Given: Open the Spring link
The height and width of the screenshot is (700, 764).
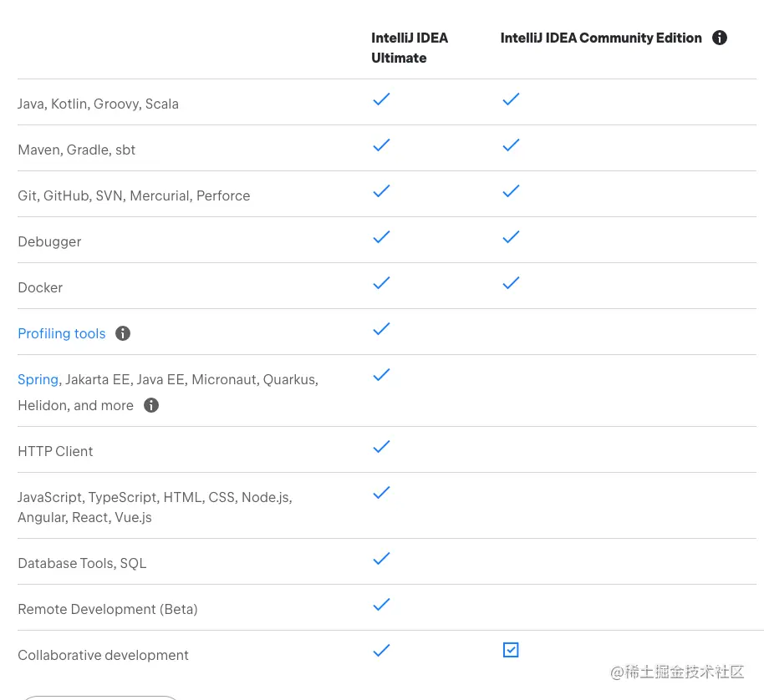Looking at the screenshot, I should click(38, 379).
